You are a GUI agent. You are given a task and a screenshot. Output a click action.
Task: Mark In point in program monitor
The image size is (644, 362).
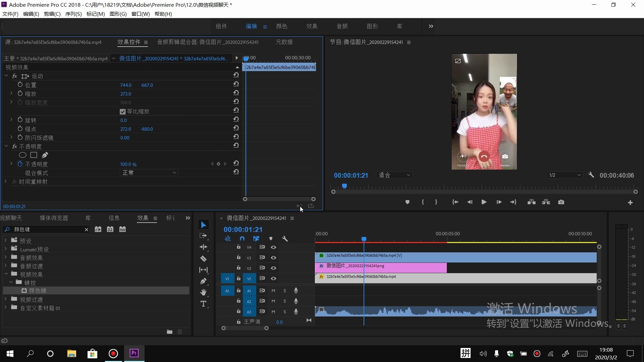423,202
